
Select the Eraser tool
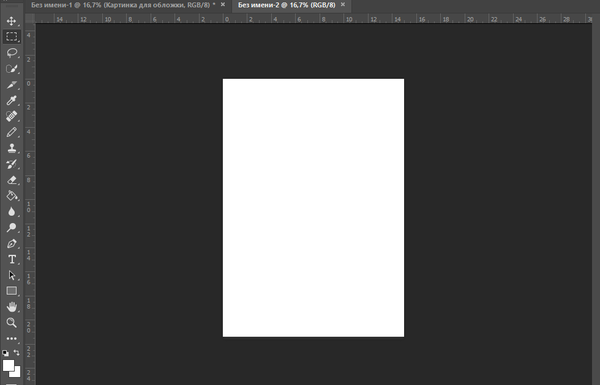(x=11, y=180)
